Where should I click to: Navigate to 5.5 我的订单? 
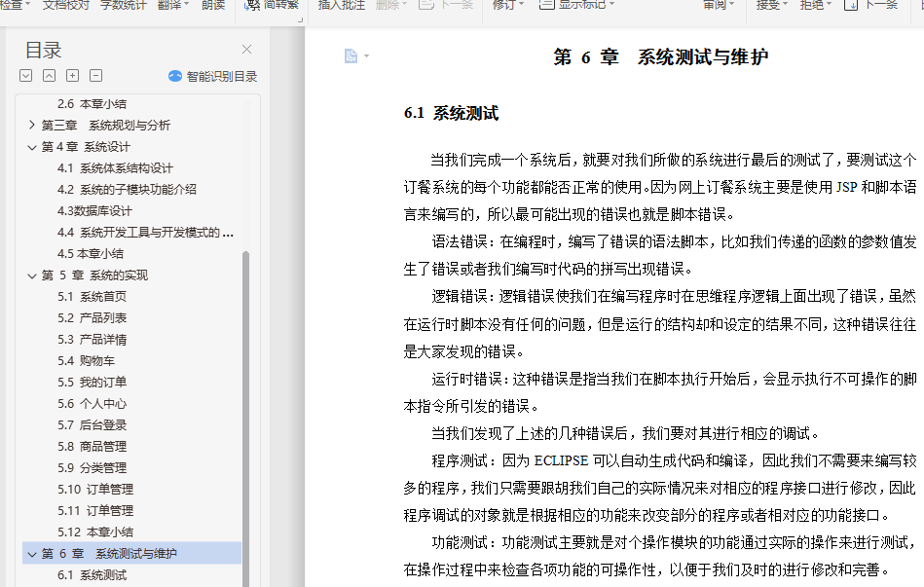pos(92,382)
